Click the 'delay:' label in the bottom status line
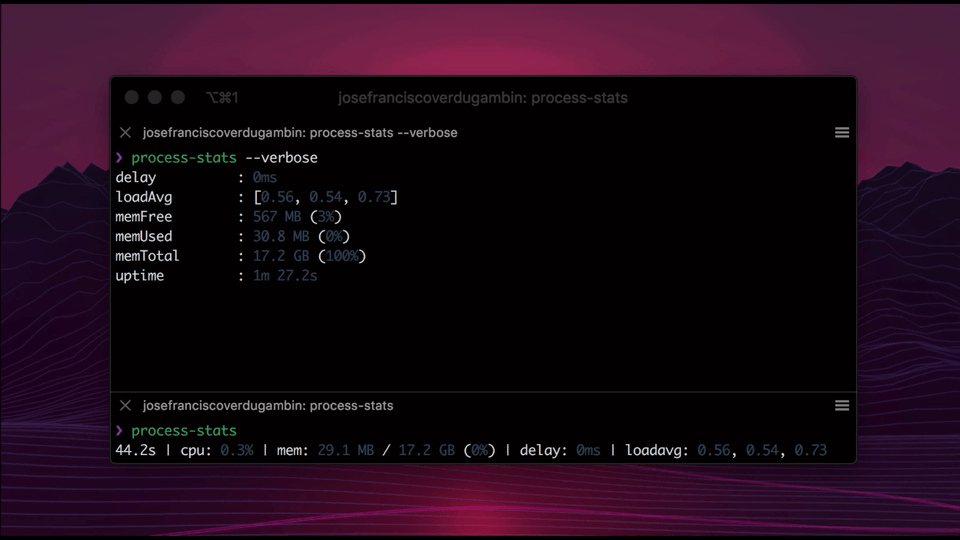 pos(544,451)
